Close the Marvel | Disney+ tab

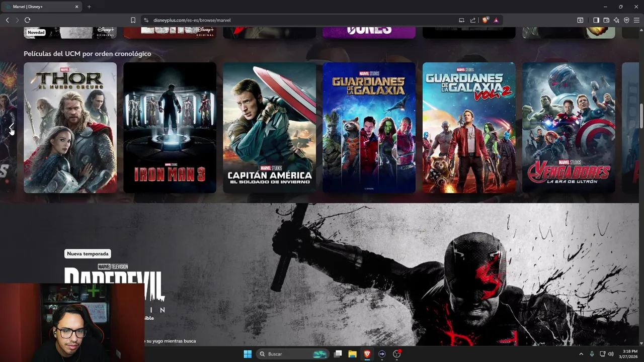pyautogui.click(x=77, y=7)
